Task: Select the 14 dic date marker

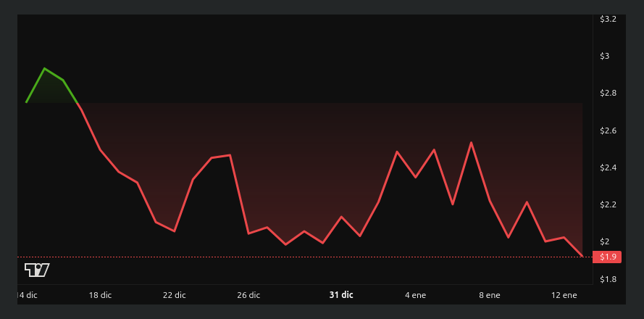Action: pos(28,295)
